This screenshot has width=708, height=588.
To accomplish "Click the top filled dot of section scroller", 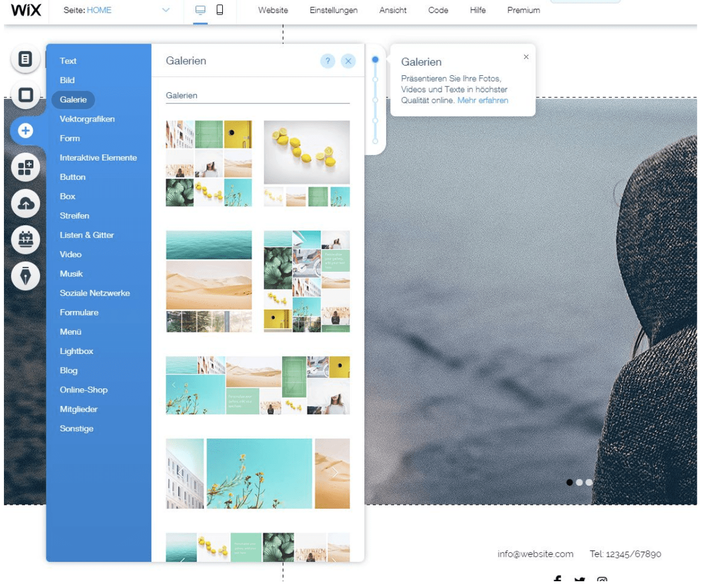I will pyautogui.click(x=375, y=59).
